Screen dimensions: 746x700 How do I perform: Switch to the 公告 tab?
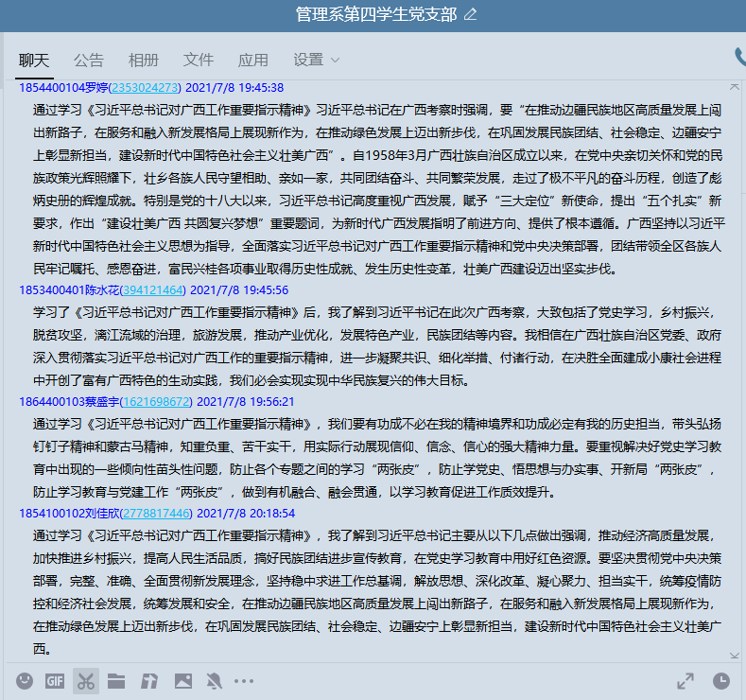click(89, 60)
